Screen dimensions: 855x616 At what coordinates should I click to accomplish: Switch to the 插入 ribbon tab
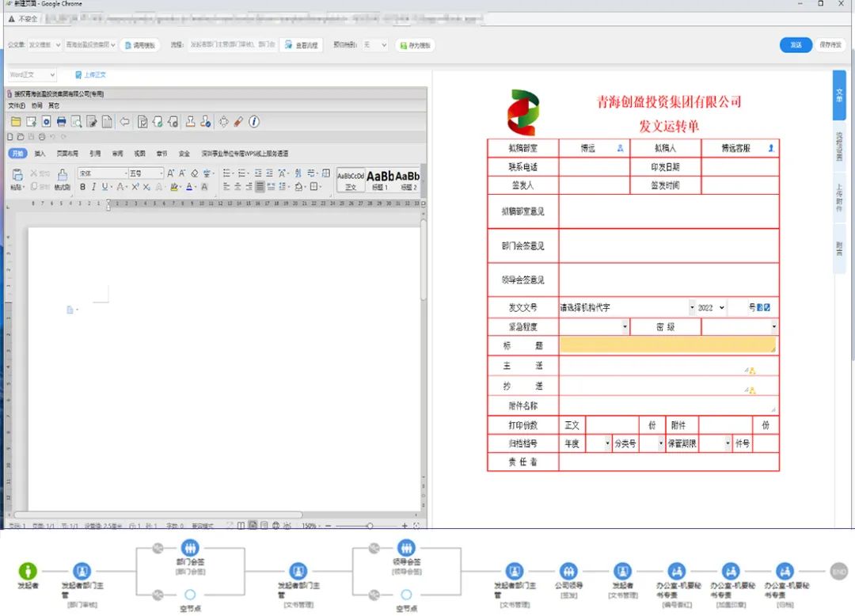coord(40,154)
